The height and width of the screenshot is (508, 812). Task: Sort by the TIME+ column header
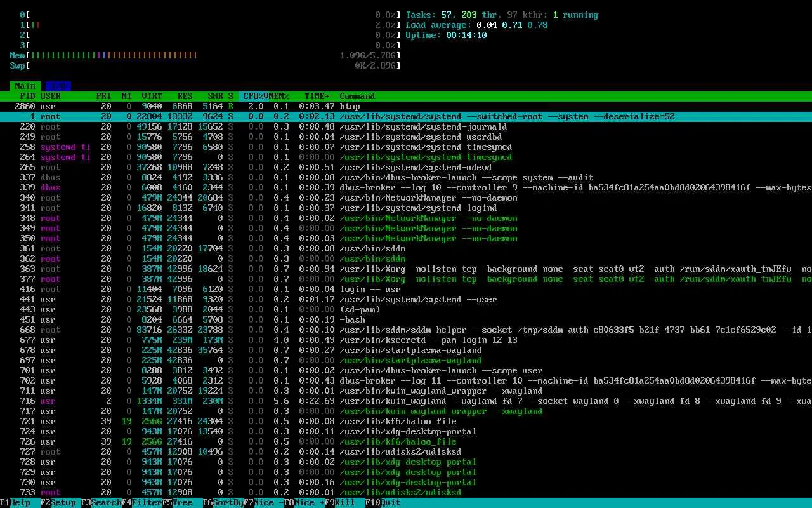pos(317,96)
